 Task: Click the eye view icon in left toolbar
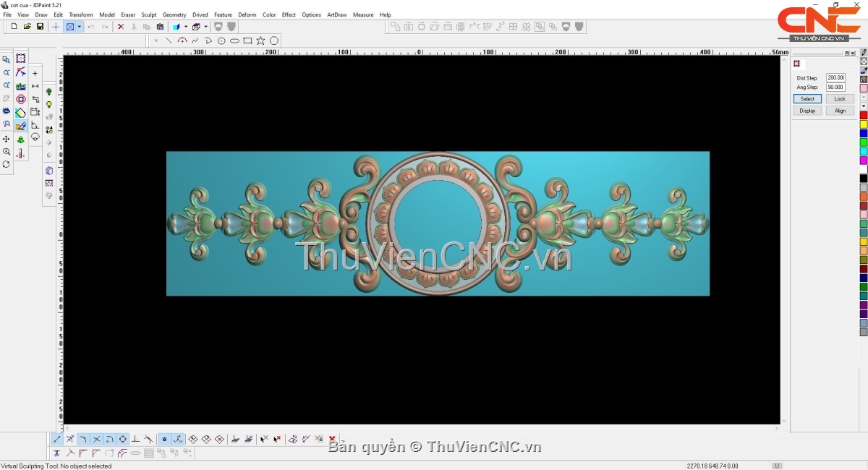point(7,111)
